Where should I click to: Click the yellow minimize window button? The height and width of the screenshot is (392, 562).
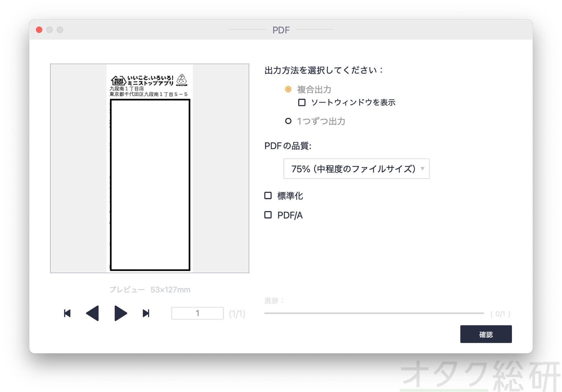click(x=50, y=30)
